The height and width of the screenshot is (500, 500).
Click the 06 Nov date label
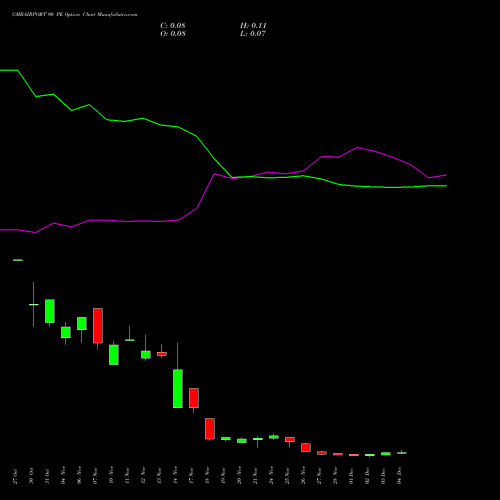(x=79, y=475)
